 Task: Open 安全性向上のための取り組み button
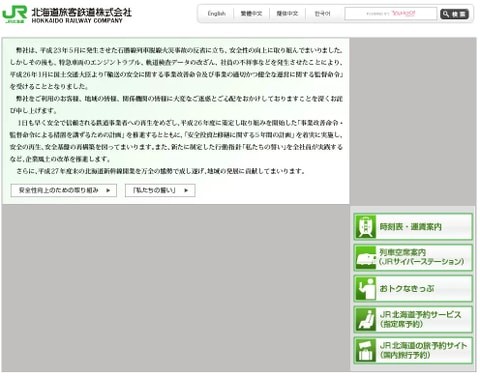click(64, 190)
